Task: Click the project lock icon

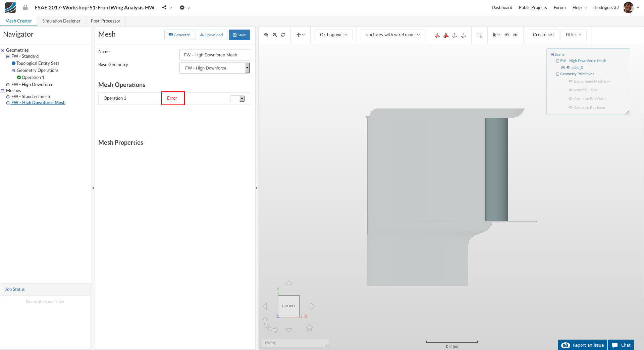Action: 25,7
